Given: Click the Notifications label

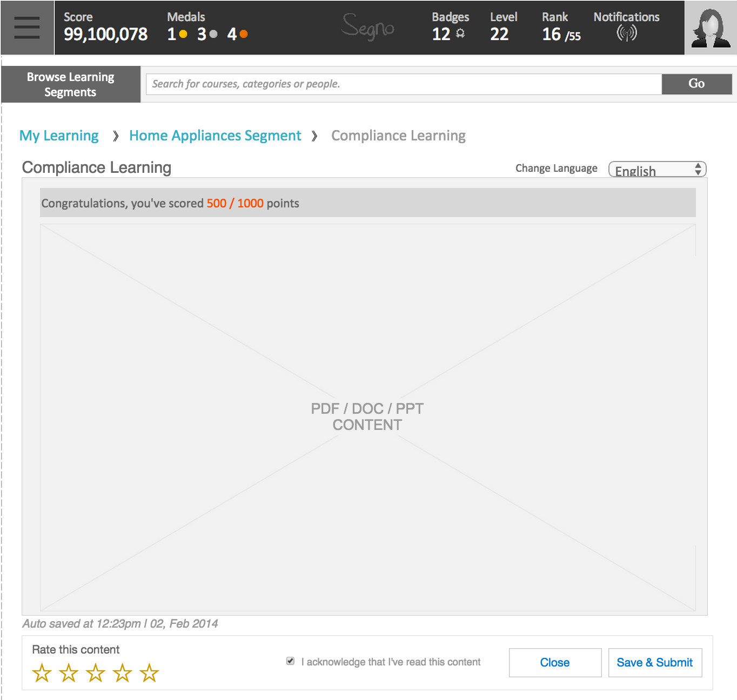Looking at the screenshot, I should [627, 17].
